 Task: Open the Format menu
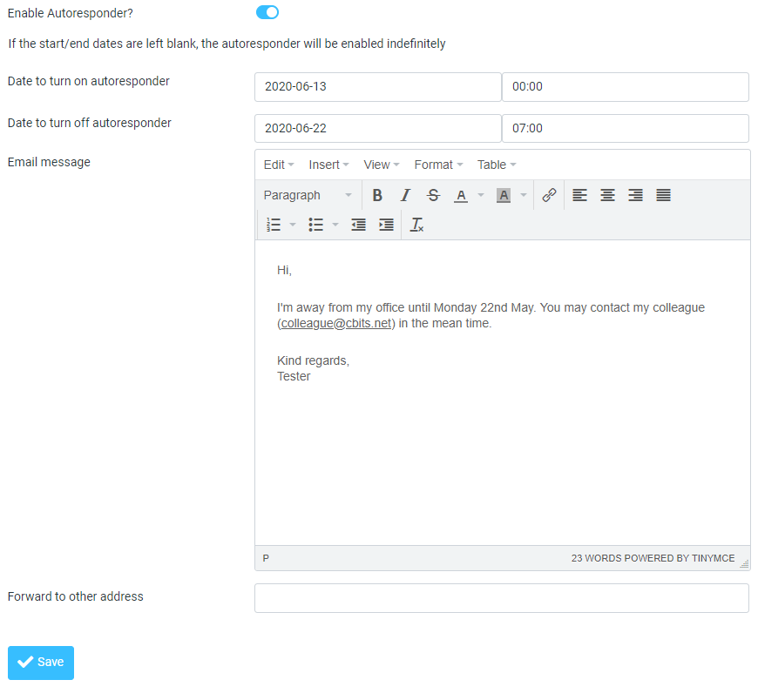438,165
